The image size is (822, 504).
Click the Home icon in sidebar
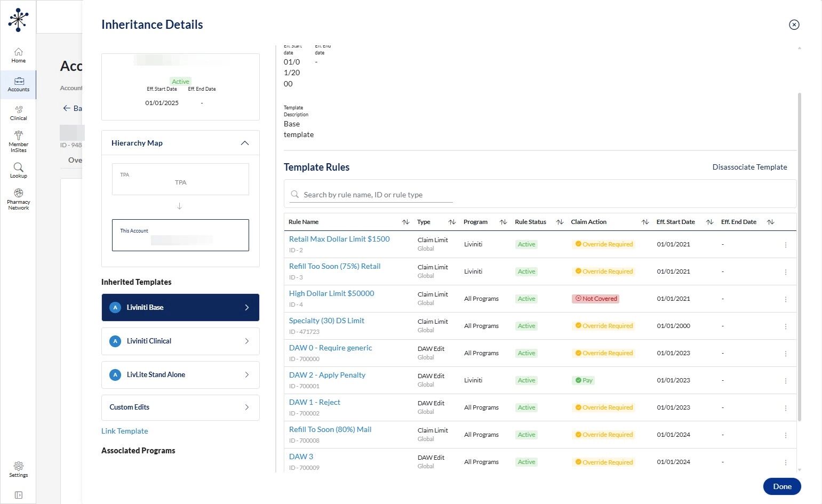click(x=18, y=55)
